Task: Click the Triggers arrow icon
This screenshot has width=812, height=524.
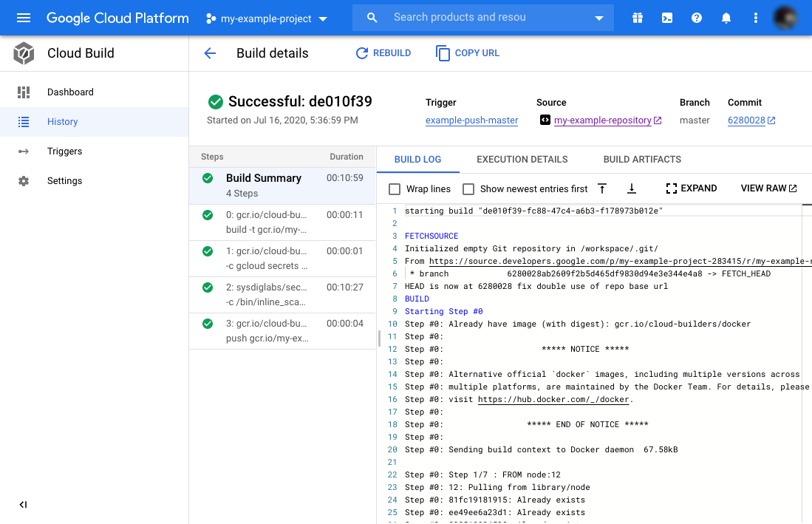Action: (x=24, y=152)
